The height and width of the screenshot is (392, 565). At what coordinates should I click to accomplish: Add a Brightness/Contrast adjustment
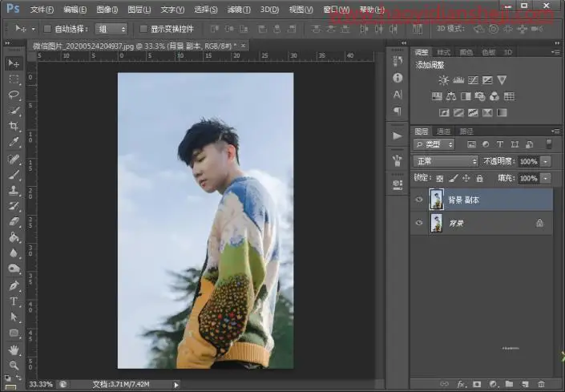pyautogui.click(x=443, y=80)
